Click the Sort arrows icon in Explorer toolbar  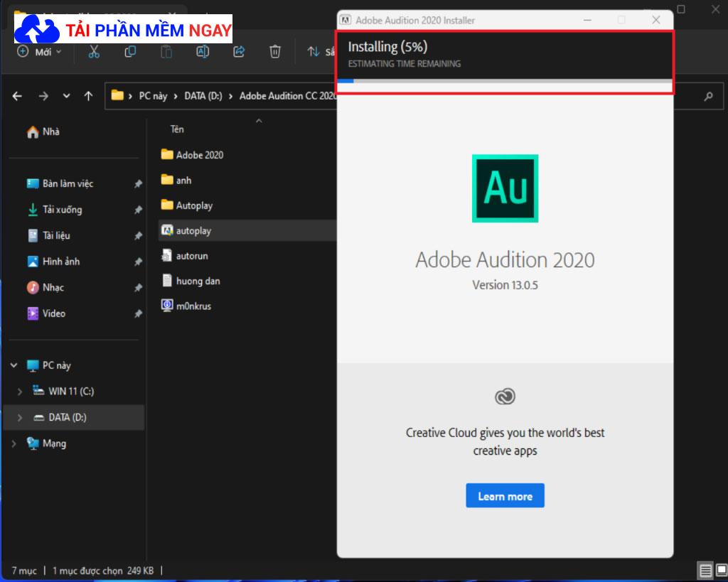click(x=314, y=51)
